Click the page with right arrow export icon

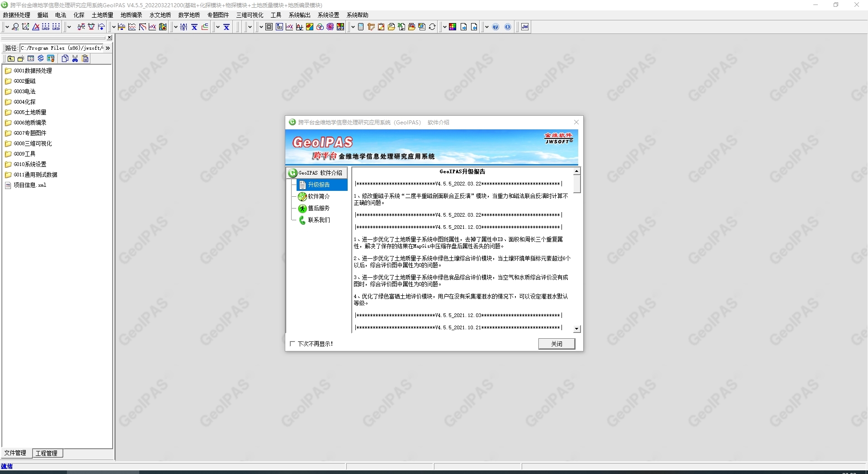[x=463, y=27]
